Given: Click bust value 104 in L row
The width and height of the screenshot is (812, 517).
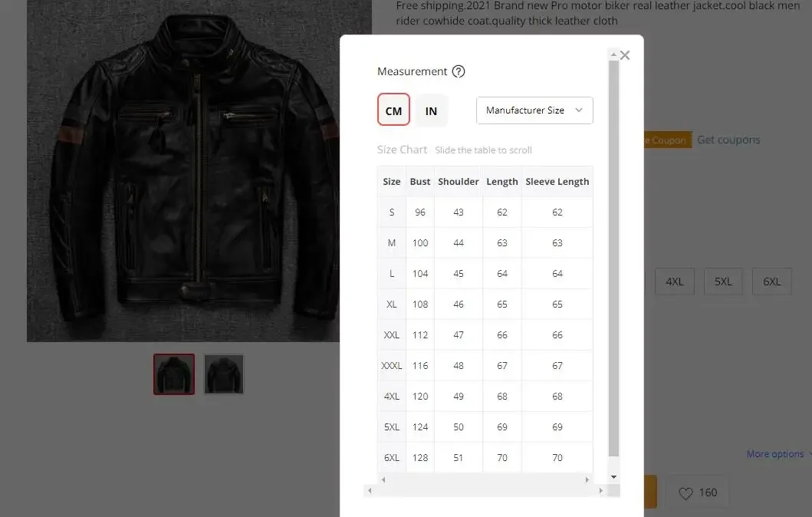Looking at the screenshot, I should coord(420,274).
